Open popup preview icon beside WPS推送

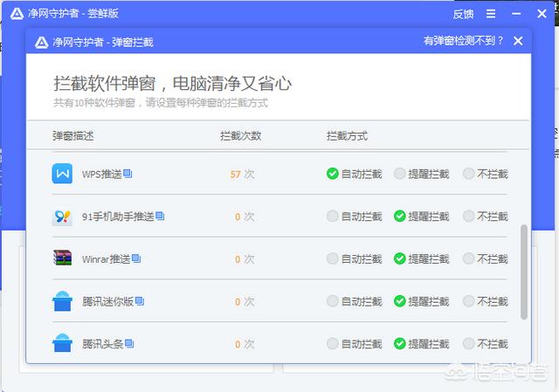pyautogui.click(x=128, y=174)
